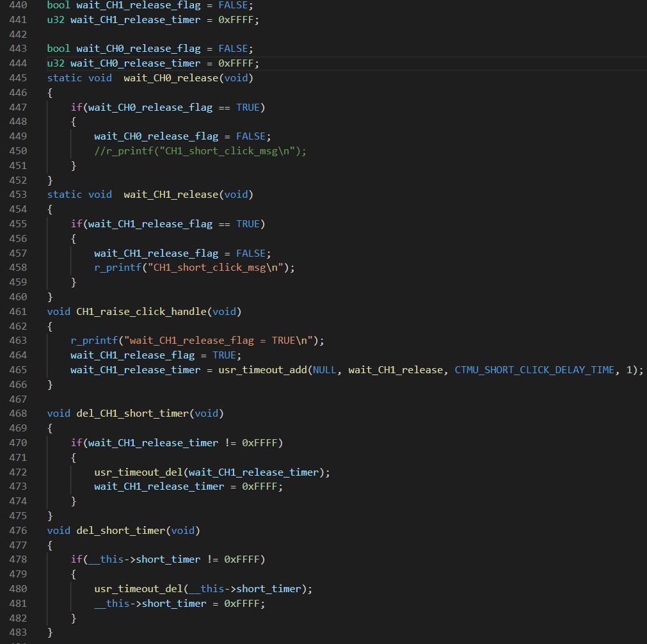The height and width of the screenshot is (644, 647).
Task: Click the 0xFFFF value on line 444
Action: [236, 63]
